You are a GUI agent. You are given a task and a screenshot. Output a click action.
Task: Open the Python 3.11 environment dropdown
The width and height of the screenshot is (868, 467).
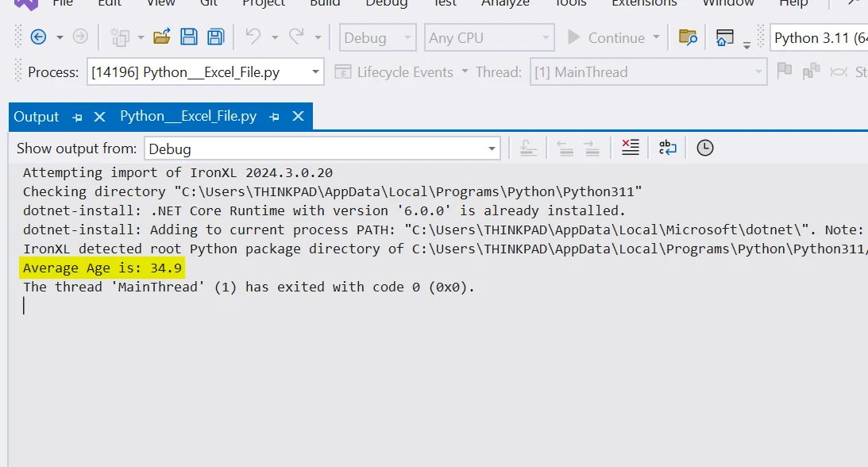coord(818,38)
